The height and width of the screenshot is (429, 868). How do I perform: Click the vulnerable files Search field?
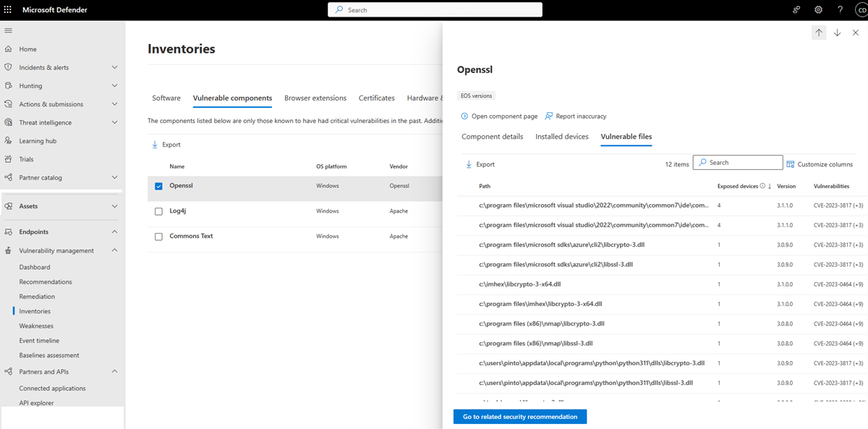coord(738,163)
